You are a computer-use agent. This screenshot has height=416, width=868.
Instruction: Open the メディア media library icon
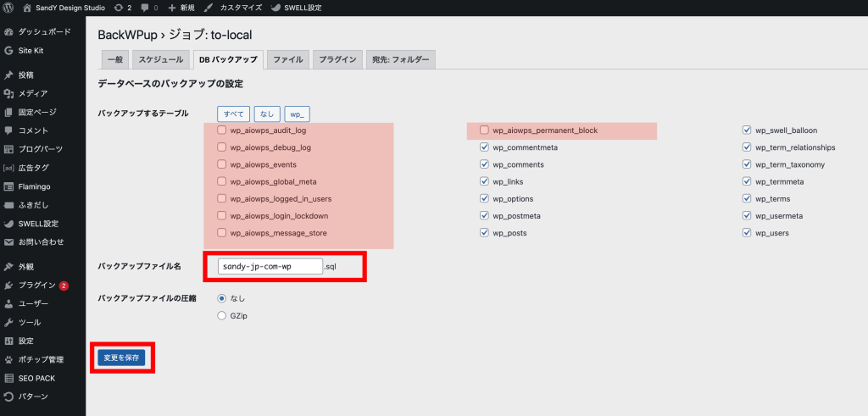pos(8,93)
